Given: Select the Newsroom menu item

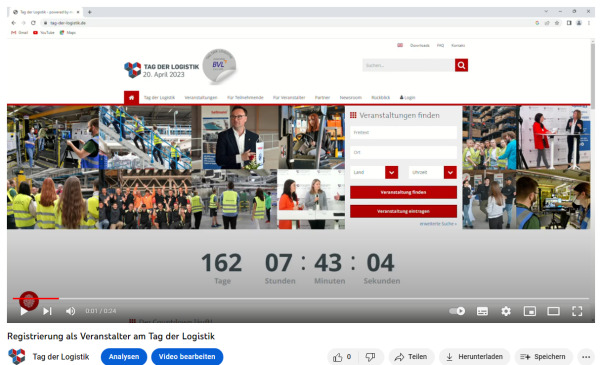Looking at the screenshot, I should pyautogui.click(x=351, y=98).
